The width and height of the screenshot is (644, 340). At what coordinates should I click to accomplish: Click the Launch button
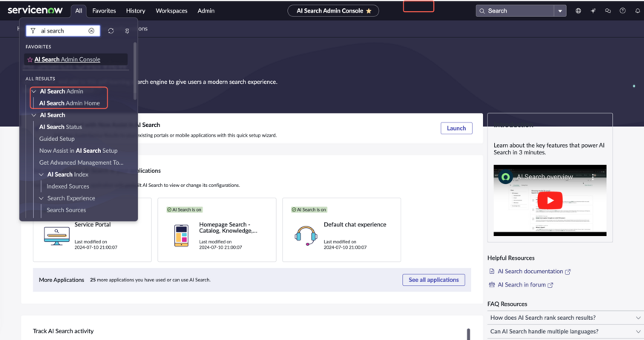tap(456, 128)
